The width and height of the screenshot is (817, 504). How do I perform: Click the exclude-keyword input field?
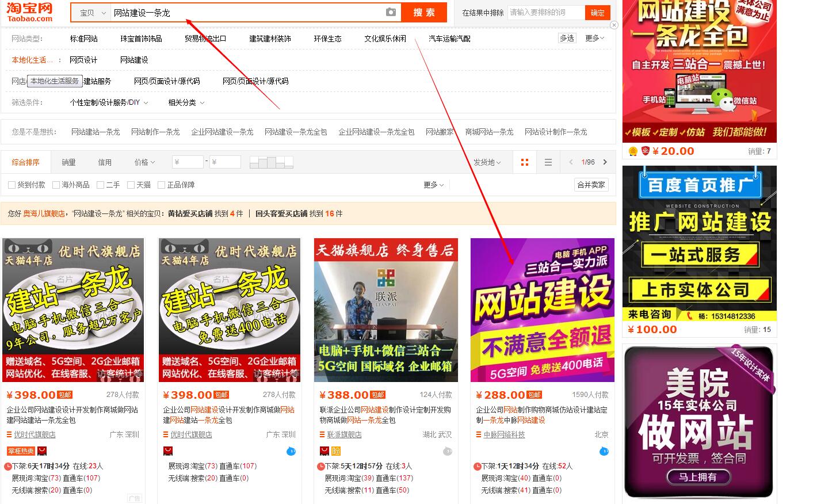coord(546,12)
